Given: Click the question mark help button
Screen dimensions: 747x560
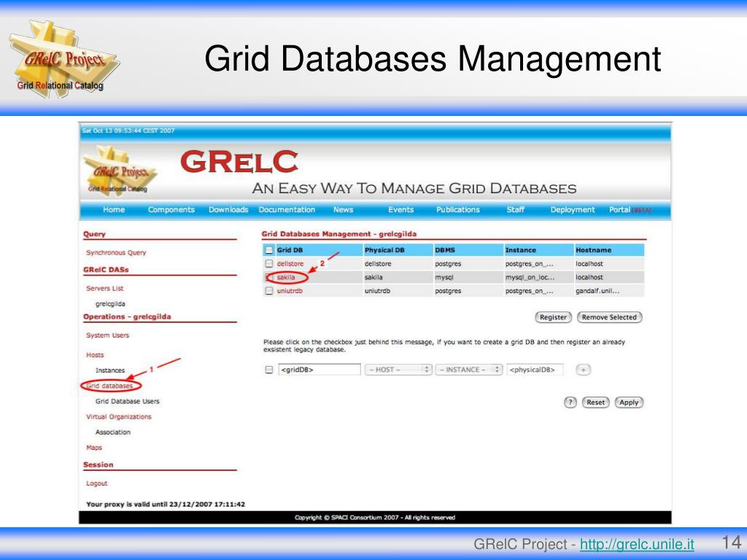Looking at the screenshot, I should tap(570, 402).
